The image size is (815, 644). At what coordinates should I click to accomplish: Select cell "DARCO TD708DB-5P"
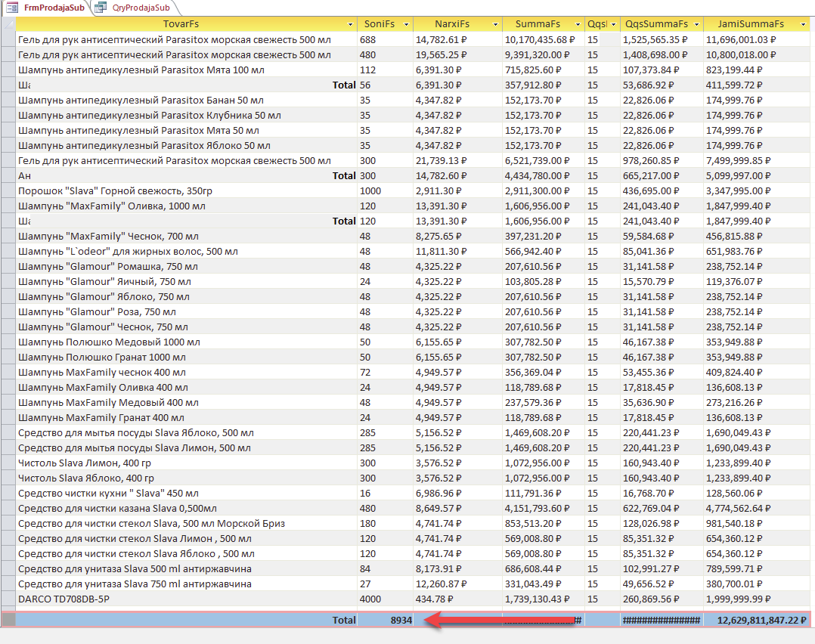point(64,599)
